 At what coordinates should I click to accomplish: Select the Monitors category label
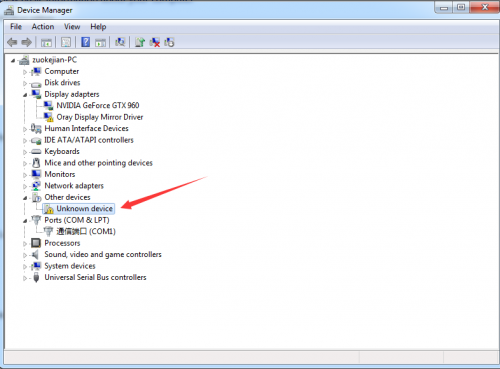click(60, 174)
